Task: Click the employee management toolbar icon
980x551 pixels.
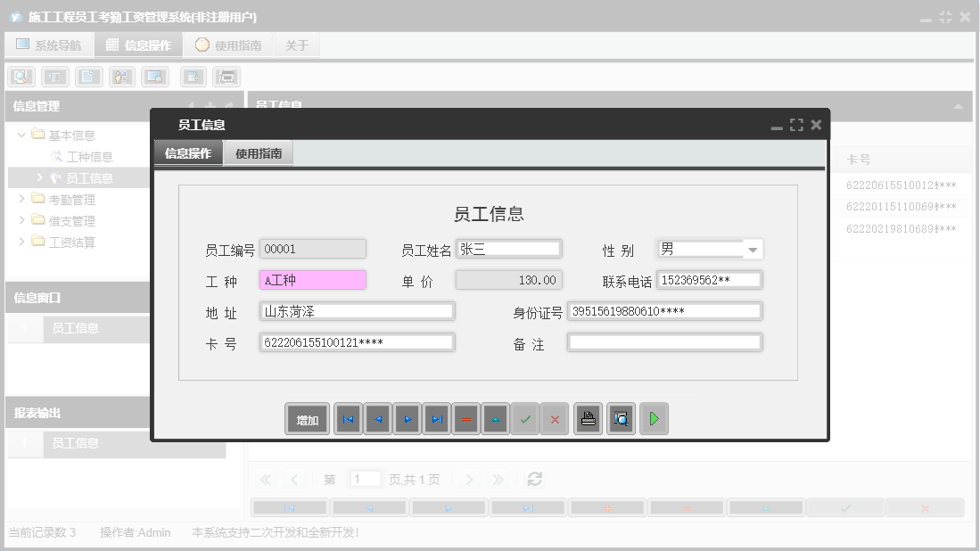Action: coord(121,77)
